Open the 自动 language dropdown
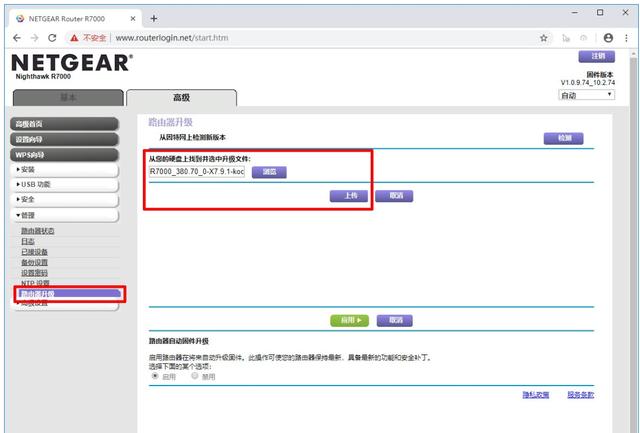This screenshot has height=433, width=640. point(587,95)
